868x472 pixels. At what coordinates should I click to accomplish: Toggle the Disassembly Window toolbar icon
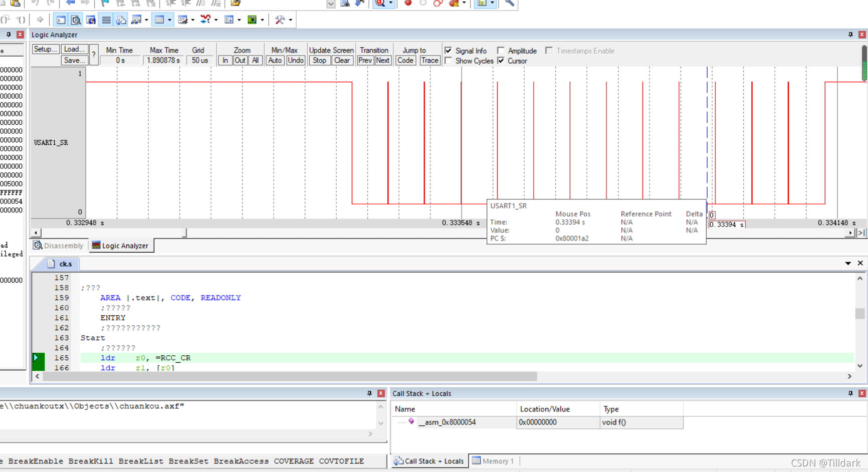click(76, 20)
